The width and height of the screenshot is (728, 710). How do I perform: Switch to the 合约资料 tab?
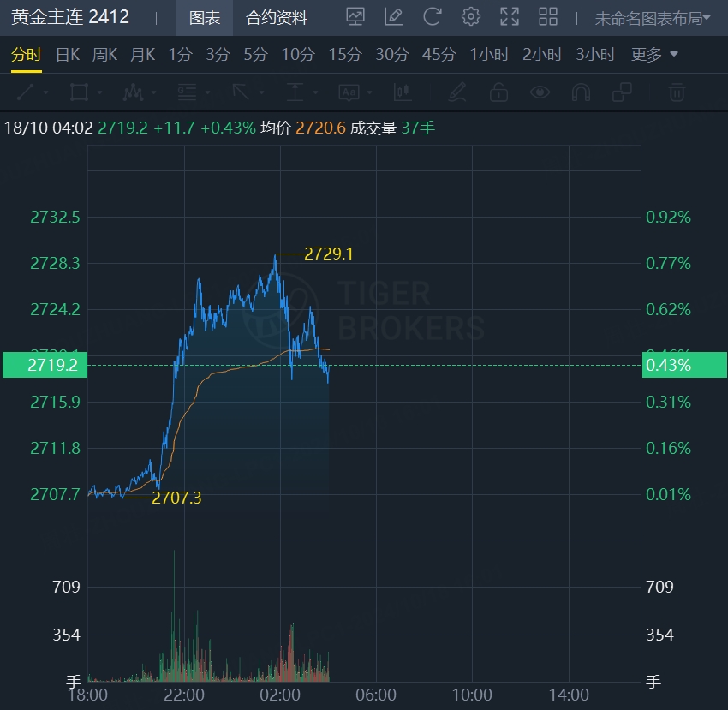[276, 17]
